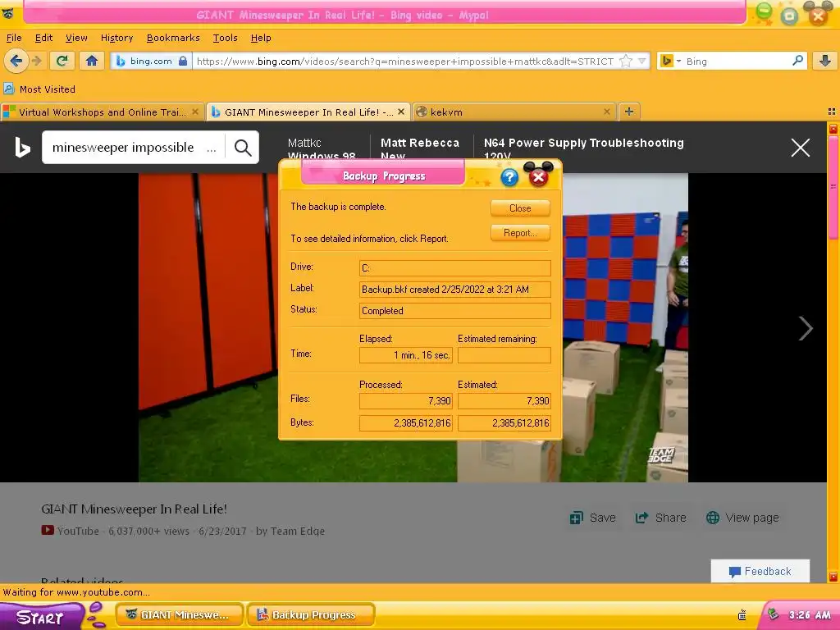This screenshot has height=630, width=840.
Task: Click the video title GIANT Minesweeper In Real Life!
Action: tap(134, 509)
